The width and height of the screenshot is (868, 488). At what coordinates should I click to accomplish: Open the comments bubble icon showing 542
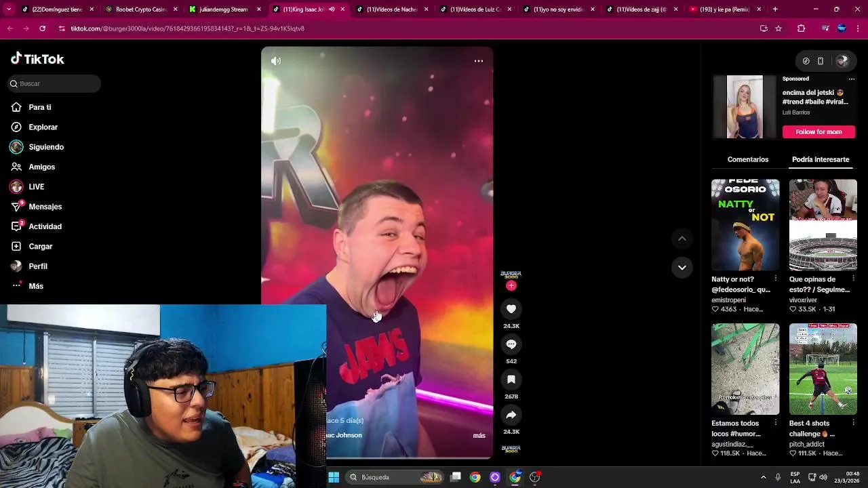511,344
